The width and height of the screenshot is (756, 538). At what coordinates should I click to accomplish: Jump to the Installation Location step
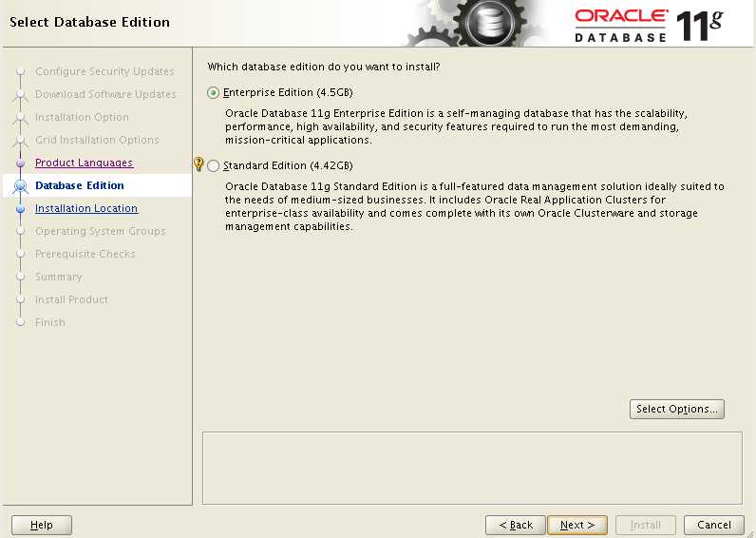[86, 208]
